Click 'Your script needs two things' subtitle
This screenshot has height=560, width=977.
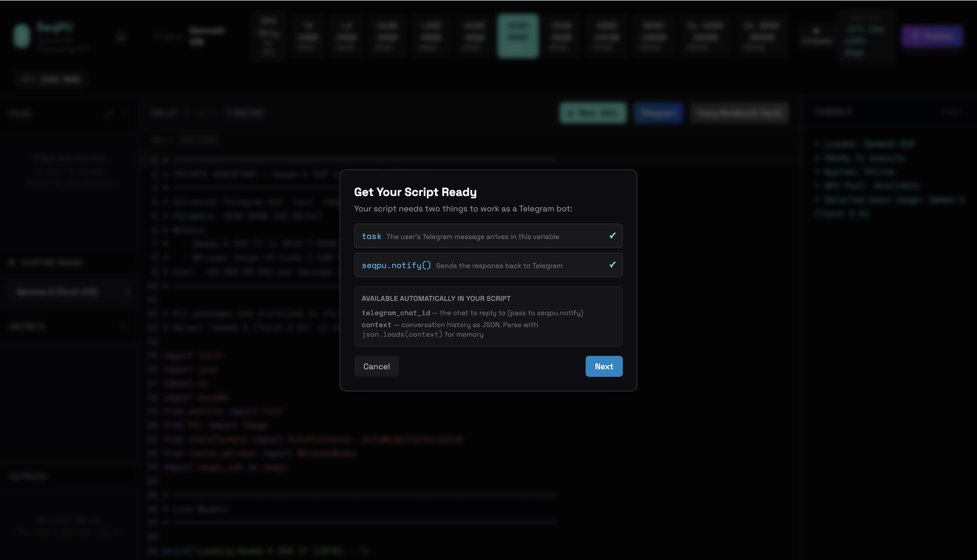463,208
